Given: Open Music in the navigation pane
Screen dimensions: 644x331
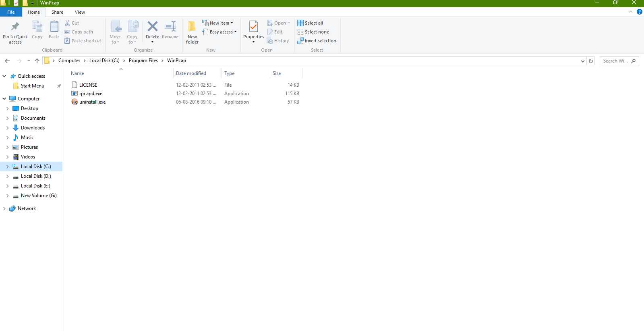Looking at the screenshot, I should click(x=27, y=137).
